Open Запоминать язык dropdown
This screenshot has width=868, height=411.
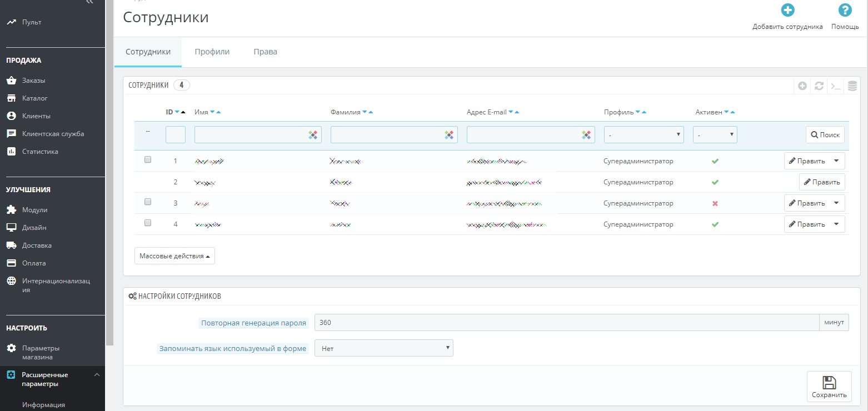click(x=384, y=348)
